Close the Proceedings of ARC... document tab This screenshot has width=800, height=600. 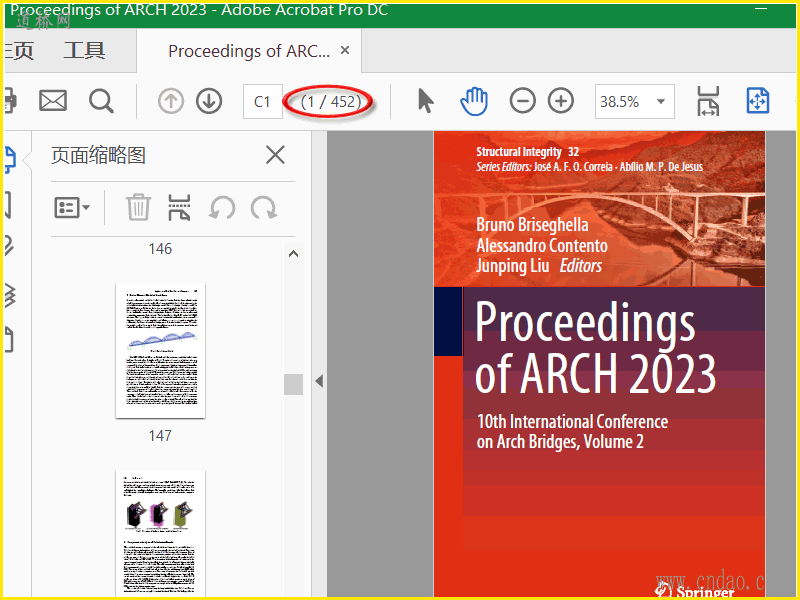tap(345, 50)
